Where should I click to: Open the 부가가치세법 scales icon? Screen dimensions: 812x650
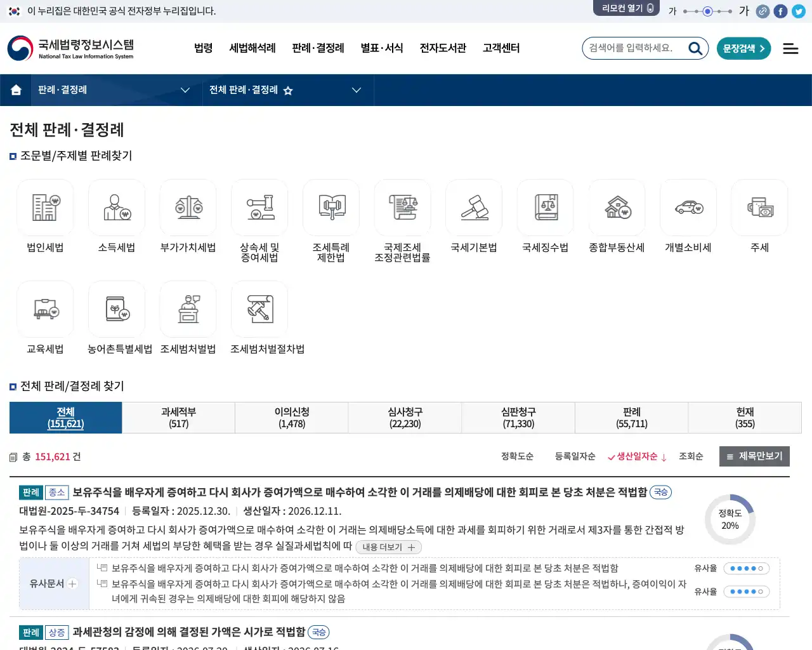pyautogui.click(x=188, y=208)
